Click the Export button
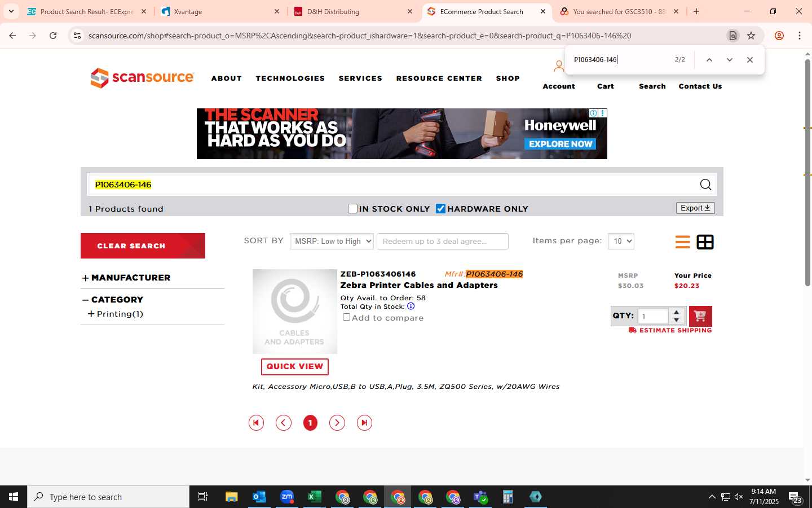 (x=695, y=208)
